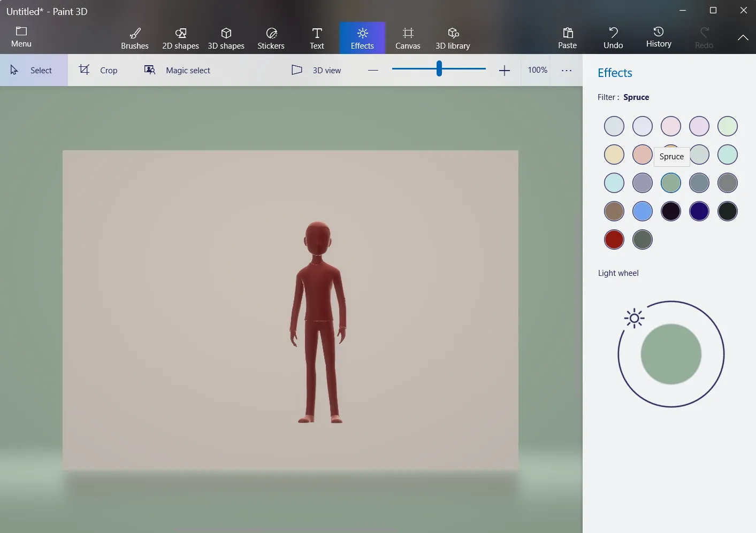756x533 pixels.
Task: Open the 3D shapes panel
Action: 226,37
